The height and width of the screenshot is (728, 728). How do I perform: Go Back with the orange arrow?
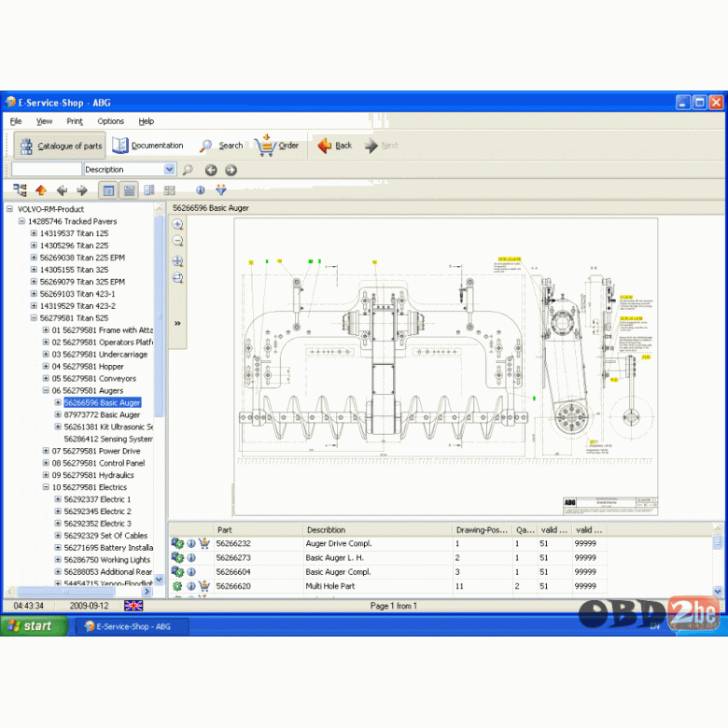tap(335, 146)
